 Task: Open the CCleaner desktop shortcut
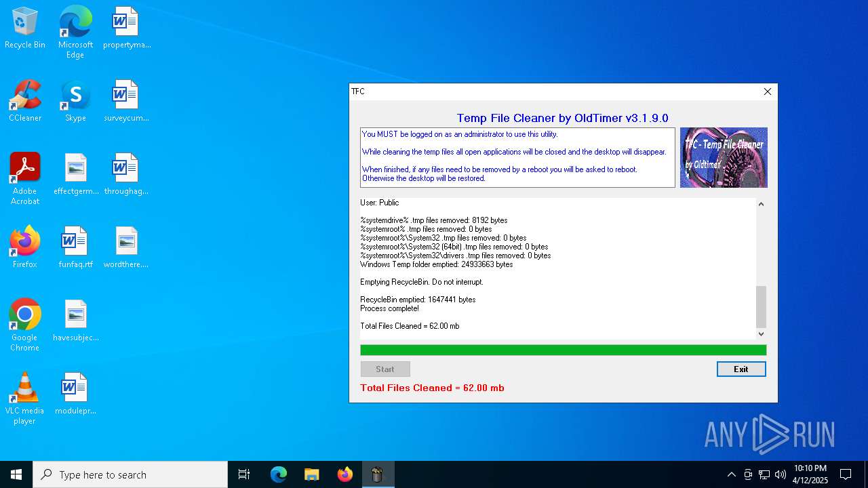coord(25,101)
